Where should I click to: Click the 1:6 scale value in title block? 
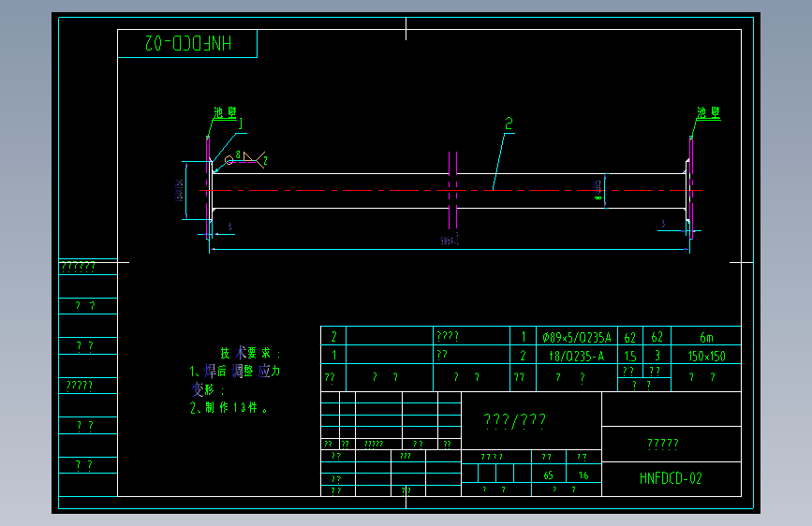coord(583,475)
